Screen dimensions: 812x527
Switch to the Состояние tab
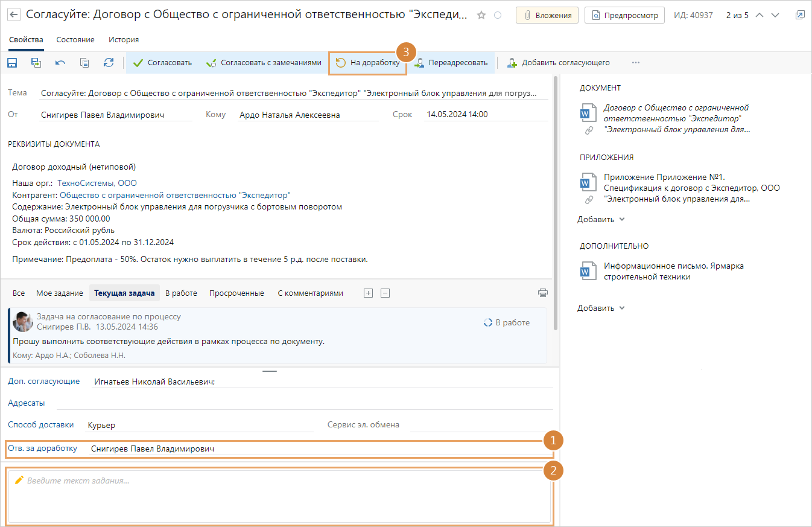[75, 40]
